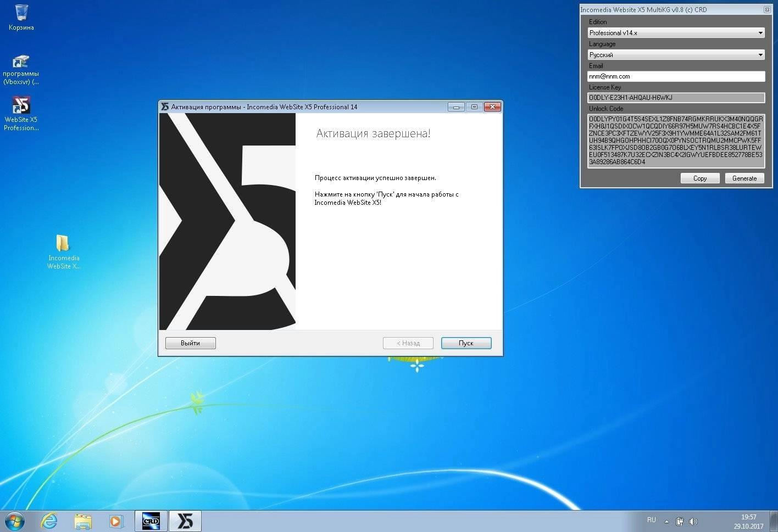Close the activation dialog window
778x532 pixels.
click(x=492, y=107)
